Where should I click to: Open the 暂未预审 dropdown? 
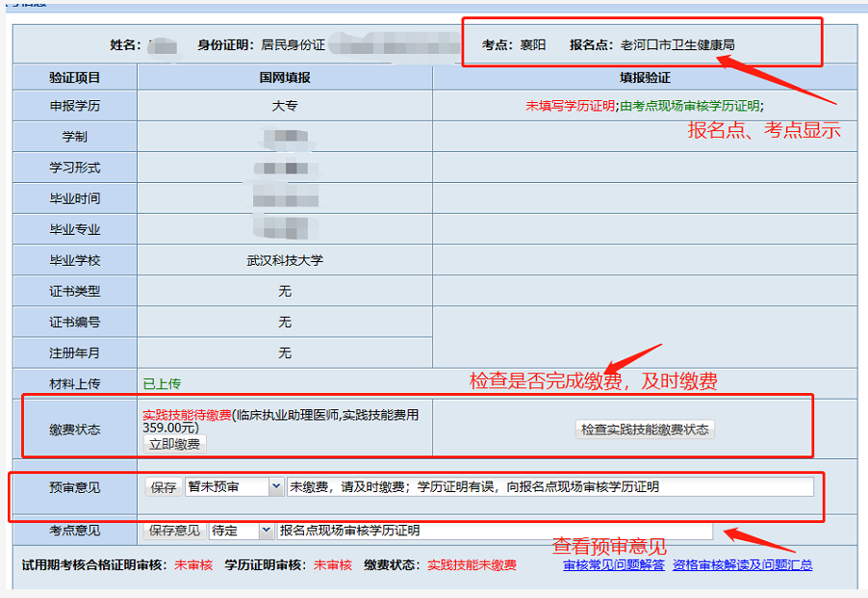pyautogui.click(x=235, y=487)
